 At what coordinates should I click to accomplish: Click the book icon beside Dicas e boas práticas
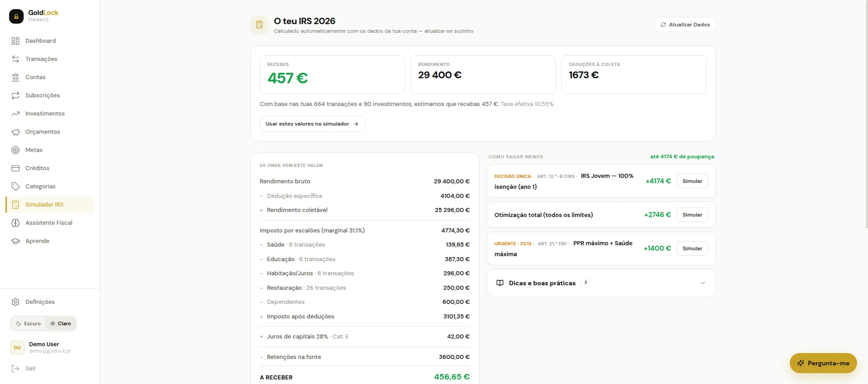500,283
